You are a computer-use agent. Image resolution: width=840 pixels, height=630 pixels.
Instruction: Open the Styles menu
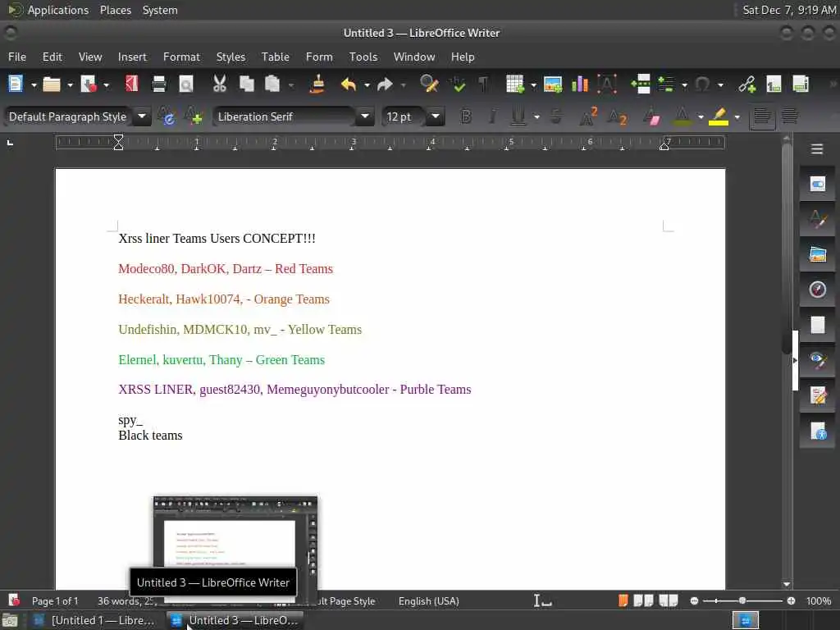click(x=231, y=57)
